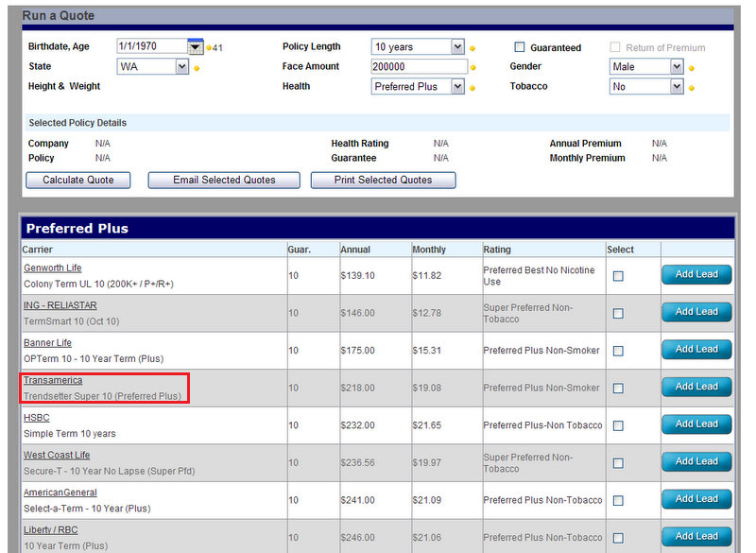Click Email Selected Quotes button
The image size is (756, 553).
tap(224, 180)
